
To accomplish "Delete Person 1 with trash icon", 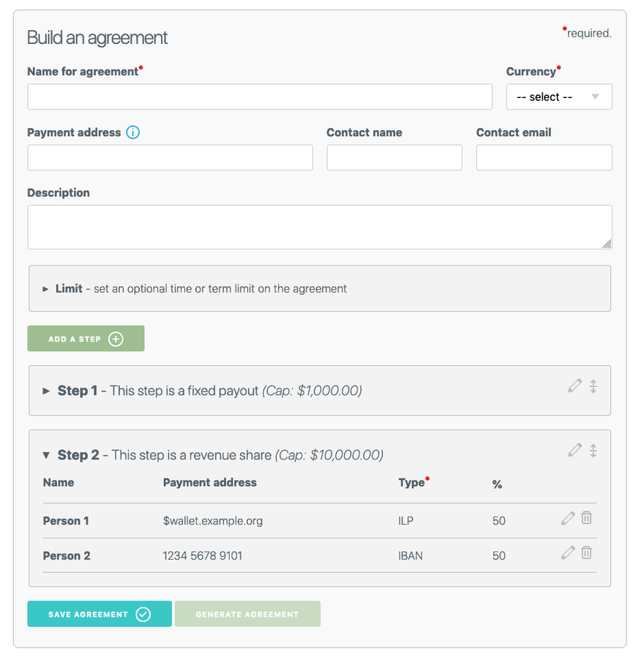I will [x=586, y=518].
